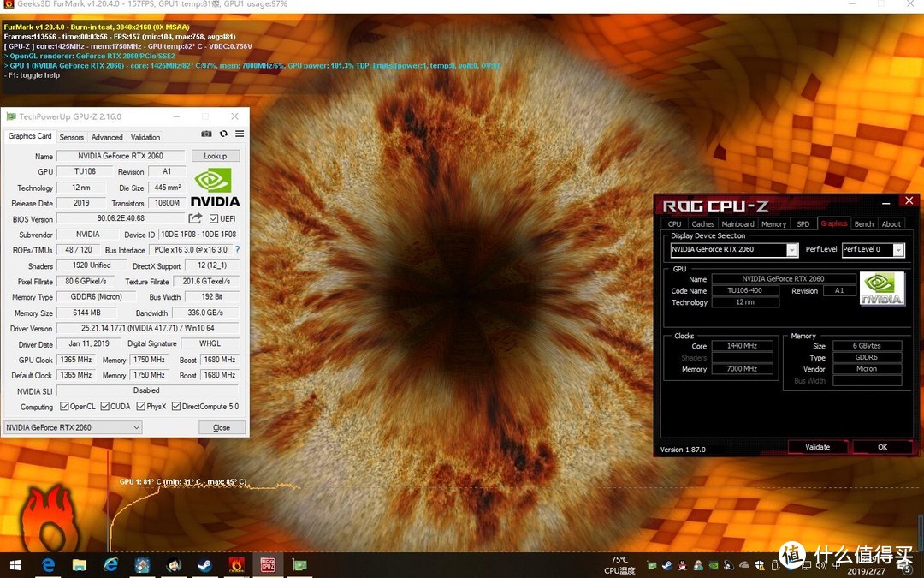The image size is (924, 578).
Task: Click the FurMark flame logo
Action: [50, 519]
